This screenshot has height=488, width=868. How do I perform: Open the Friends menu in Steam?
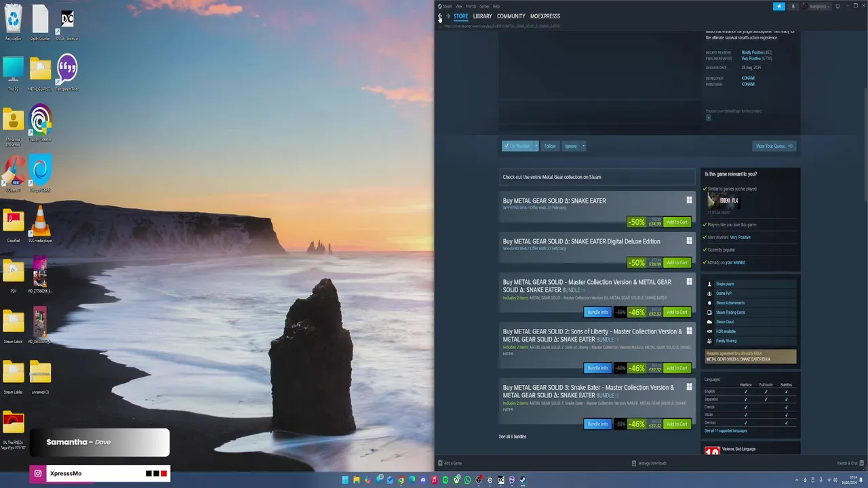click(x=471, y=6)
